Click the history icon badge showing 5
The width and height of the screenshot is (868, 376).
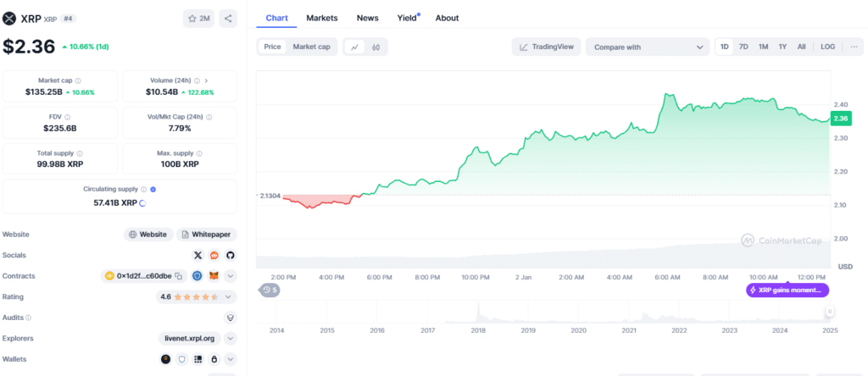pos(270,290)
